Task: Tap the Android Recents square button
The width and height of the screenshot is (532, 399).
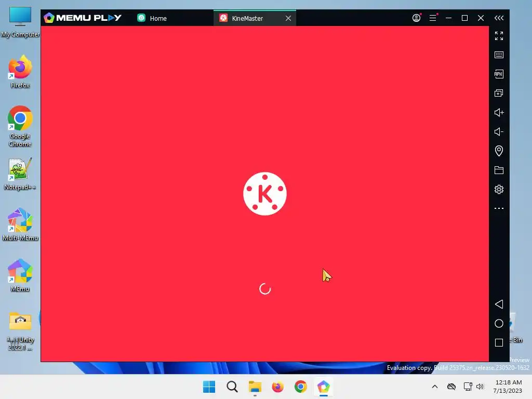Action: 499,343
